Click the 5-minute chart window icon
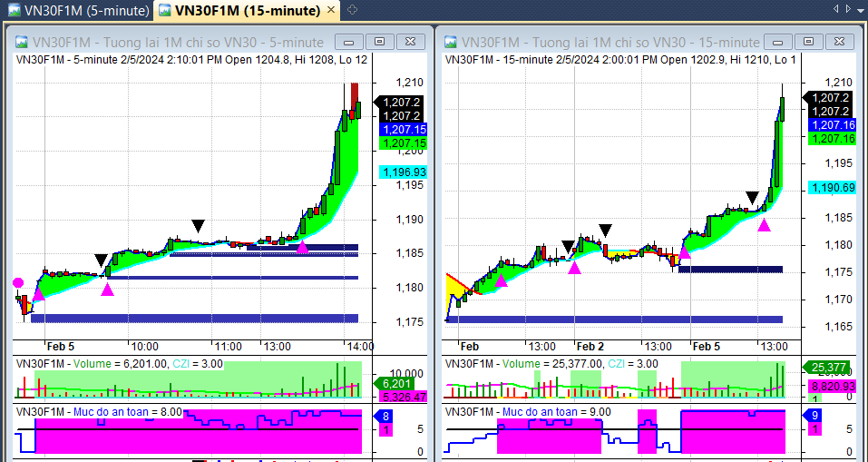The width and height of the screenshot is (868, 462). [20, 42]
